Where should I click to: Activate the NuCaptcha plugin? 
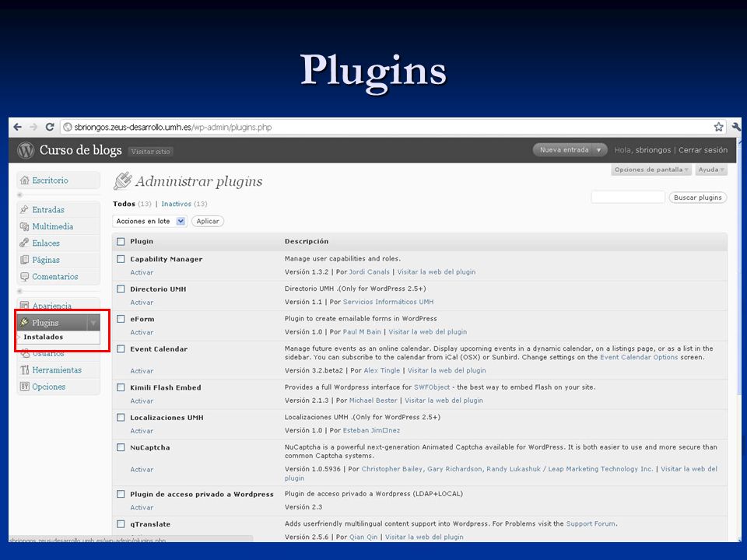tap(142, 470)
